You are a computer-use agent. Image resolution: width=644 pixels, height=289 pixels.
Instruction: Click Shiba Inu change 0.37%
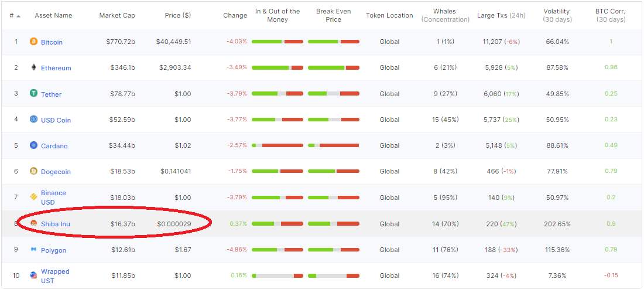point(238,224)
